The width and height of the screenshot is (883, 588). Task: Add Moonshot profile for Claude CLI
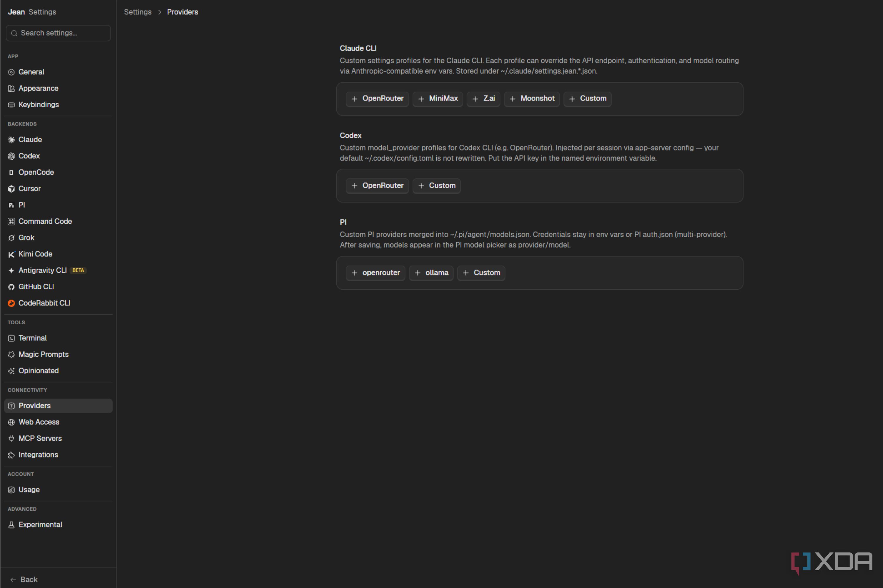click(532, 98)
